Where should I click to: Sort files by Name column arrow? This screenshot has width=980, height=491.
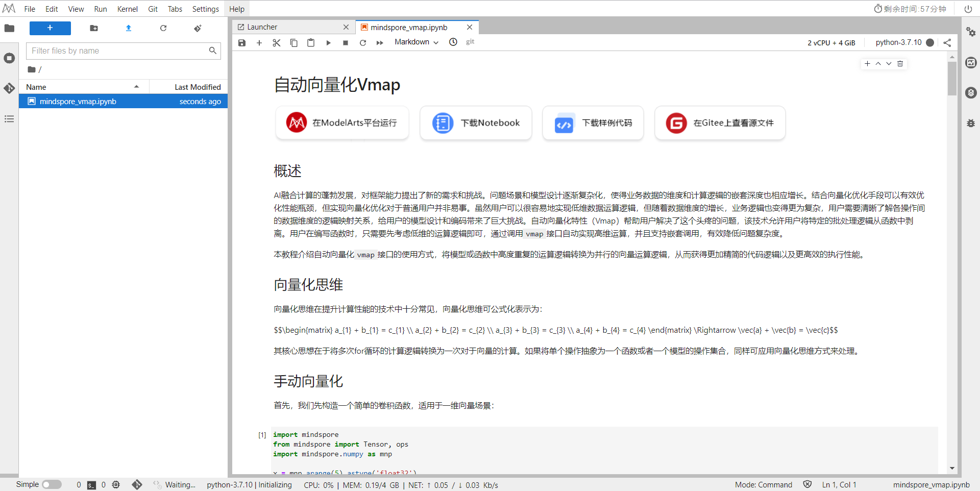[x=136, y=86]
